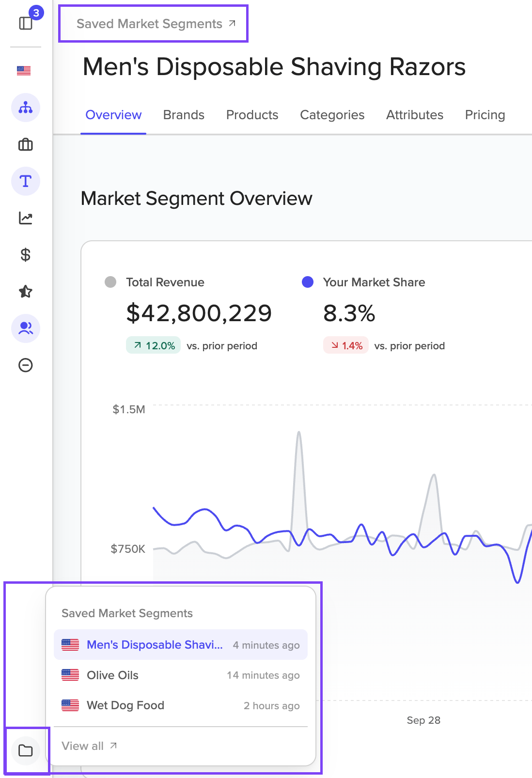
Task: Select Olive Oils saved segment
Action: click(x=181, y=675)
